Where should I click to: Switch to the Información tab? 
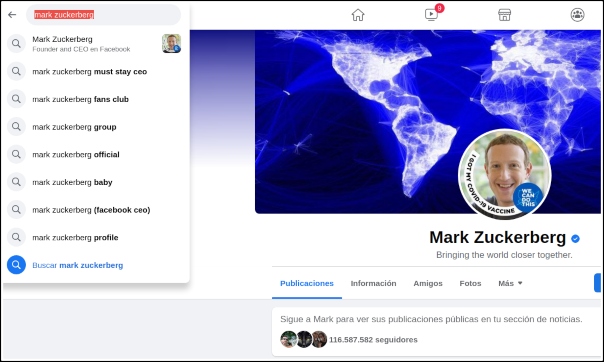(373, 283)
